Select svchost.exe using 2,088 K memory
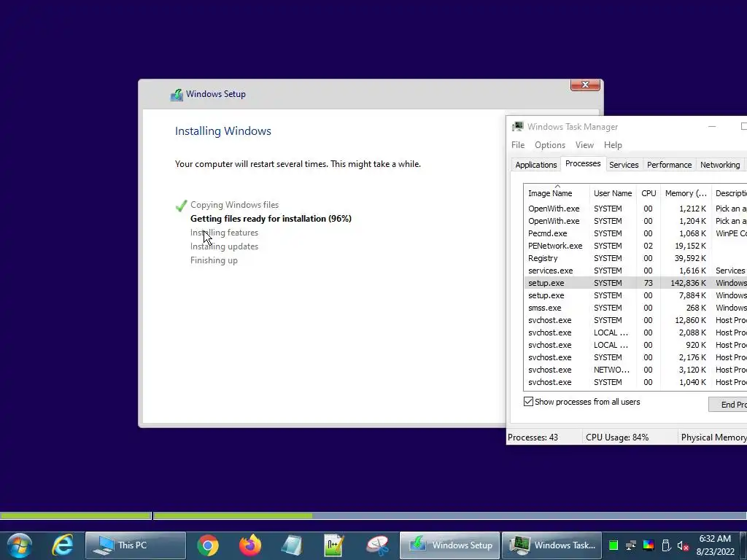 pos(635,332)
